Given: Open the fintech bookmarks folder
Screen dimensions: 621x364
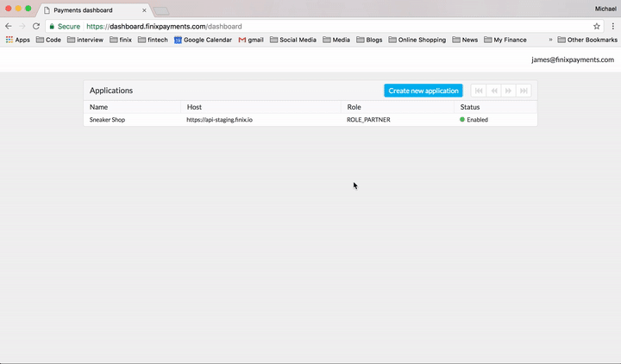Looking at the screenshot, I should click(x=152, y=40).
